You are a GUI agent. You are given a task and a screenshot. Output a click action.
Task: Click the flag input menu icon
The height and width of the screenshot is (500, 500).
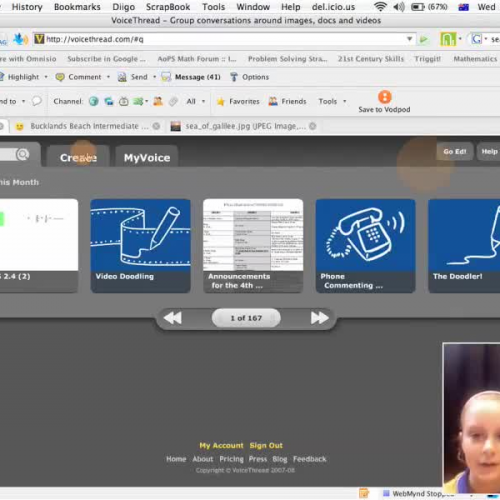click(464, 7)
